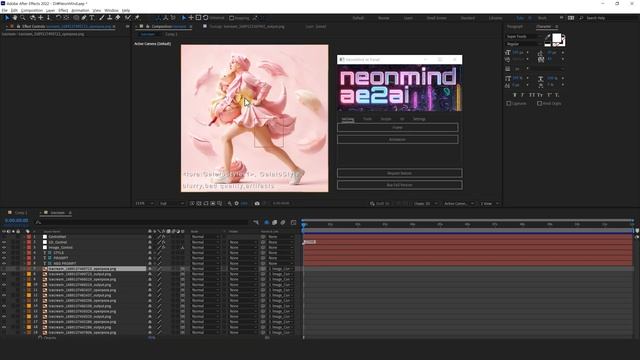Select the Rectangle shape tool
Screen dimensions: 640x360
click(76, 18)
